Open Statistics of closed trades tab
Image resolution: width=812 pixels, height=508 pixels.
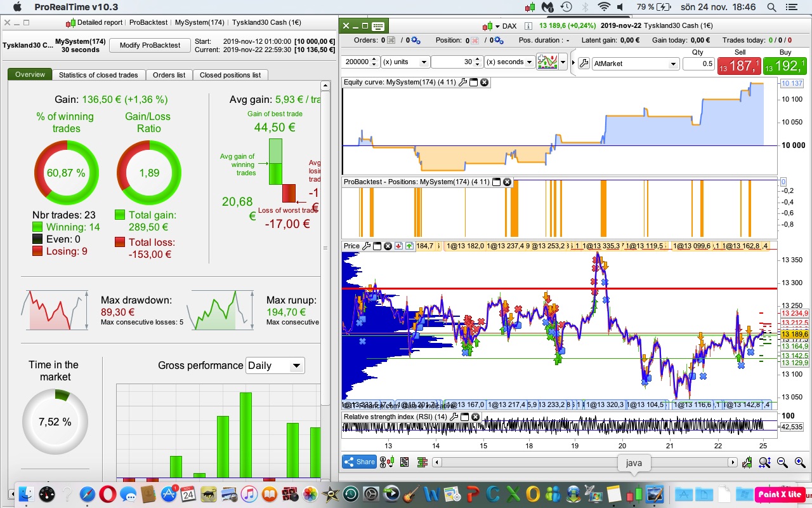click(98, 75)
